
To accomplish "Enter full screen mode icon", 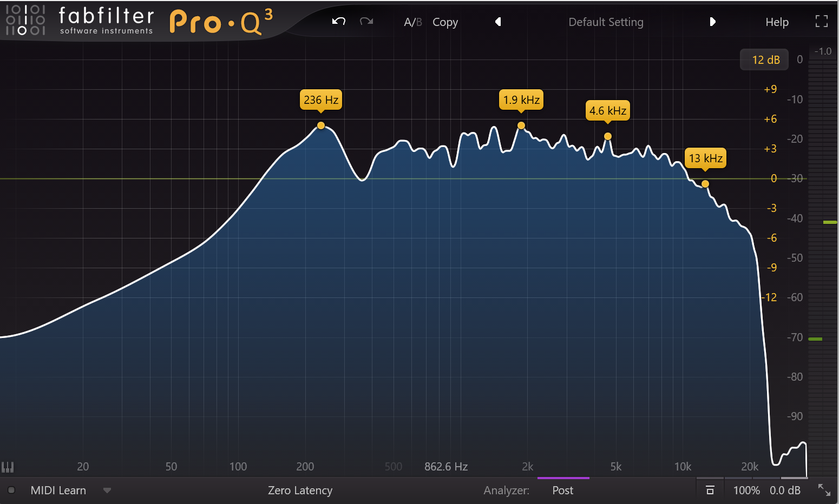I will [x=822, y=21].
